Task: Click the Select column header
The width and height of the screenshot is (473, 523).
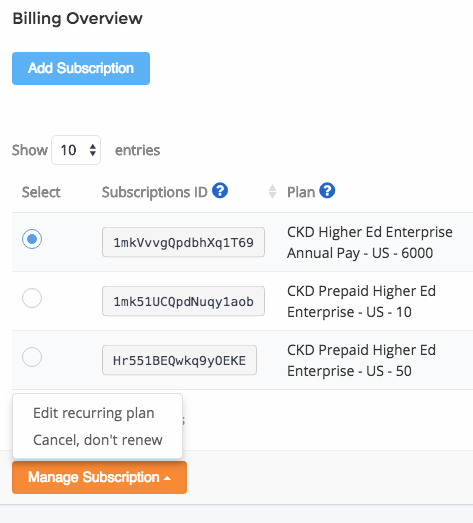Action: (x=41, y=192)
